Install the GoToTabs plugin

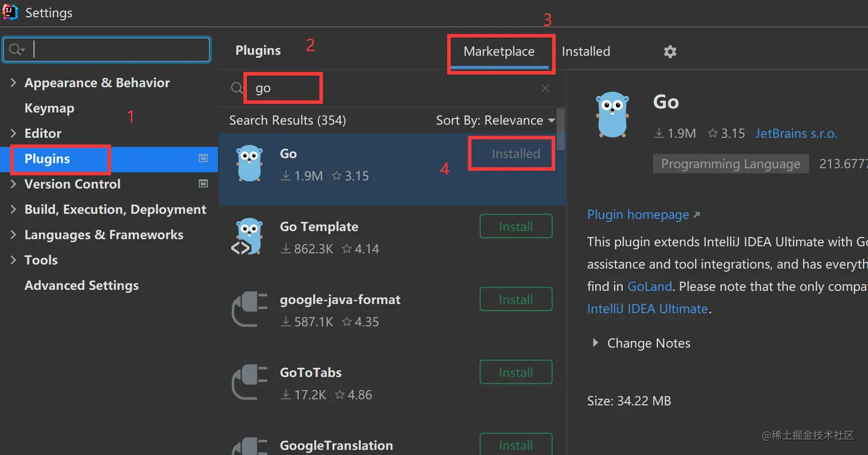coord(516,372)
